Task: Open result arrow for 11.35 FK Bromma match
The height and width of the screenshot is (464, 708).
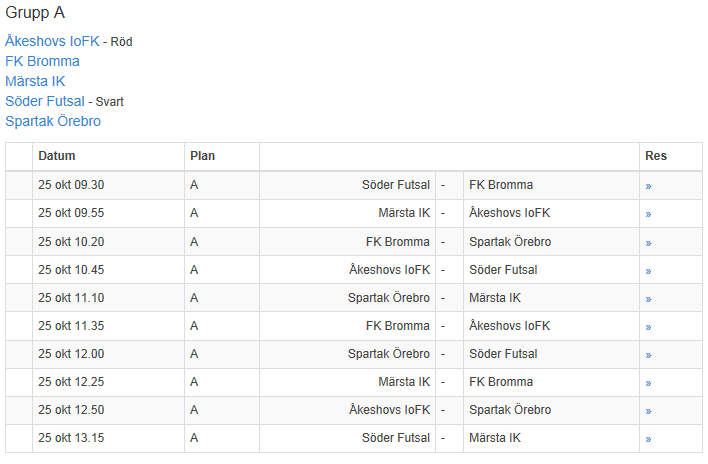Action: [648, 326]
